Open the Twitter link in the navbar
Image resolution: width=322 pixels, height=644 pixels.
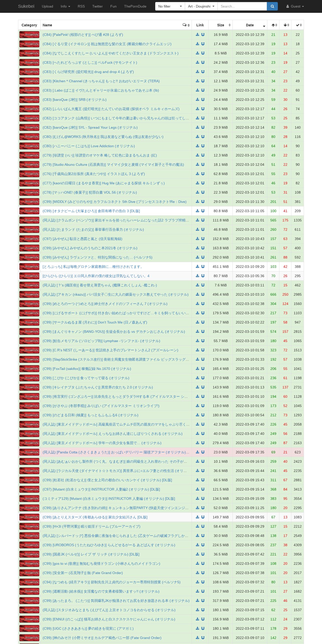(x=98, y=6)
